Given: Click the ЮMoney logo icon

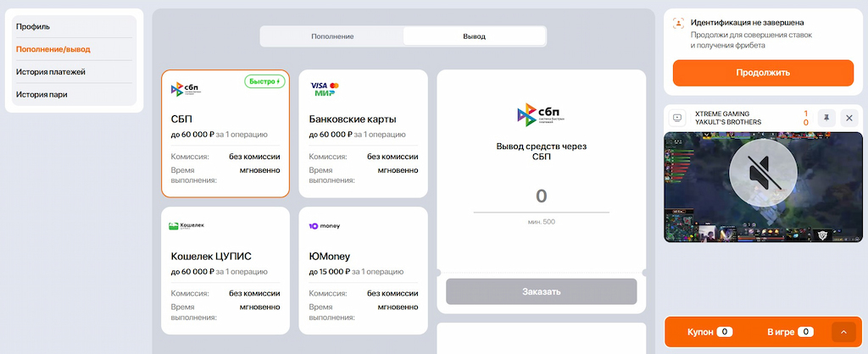Looking at the screenshot, I should tap(325, 225).
